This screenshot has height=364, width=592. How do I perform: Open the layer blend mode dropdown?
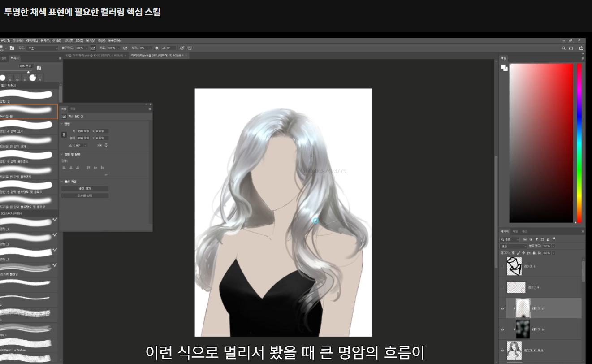tap(514, 246)
